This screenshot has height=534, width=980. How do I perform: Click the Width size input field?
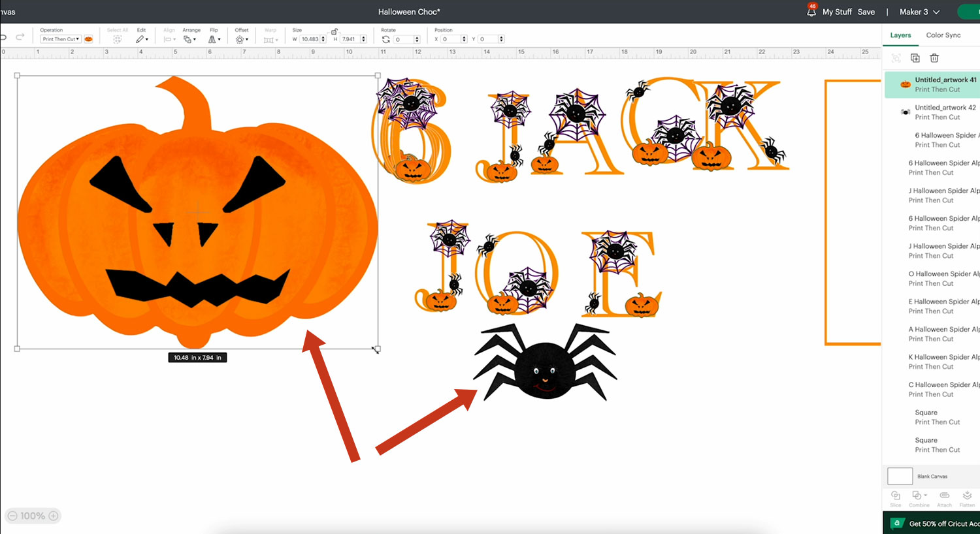[310, 39]
